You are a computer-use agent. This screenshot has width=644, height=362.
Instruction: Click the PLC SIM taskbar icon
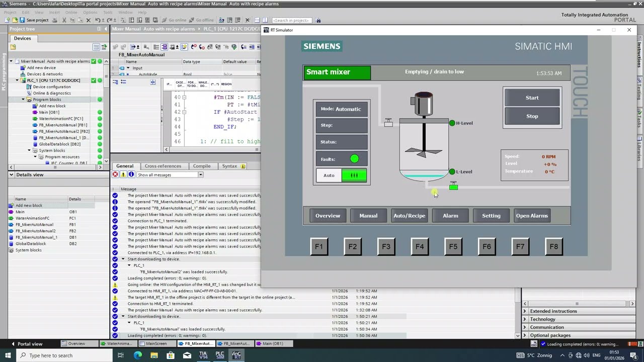[x=220, y=355]
